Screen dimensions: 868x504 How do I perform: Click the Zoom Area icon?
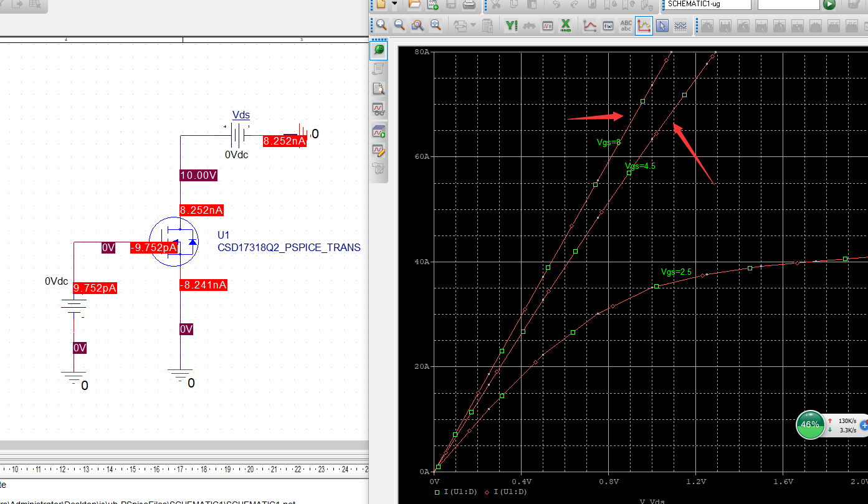(417, 25)
